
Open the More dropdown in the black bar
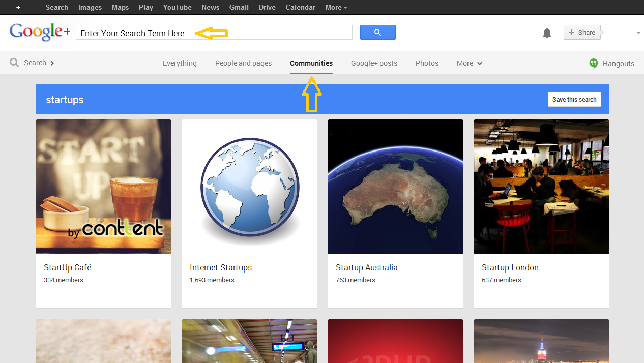[x=336, y=7]
